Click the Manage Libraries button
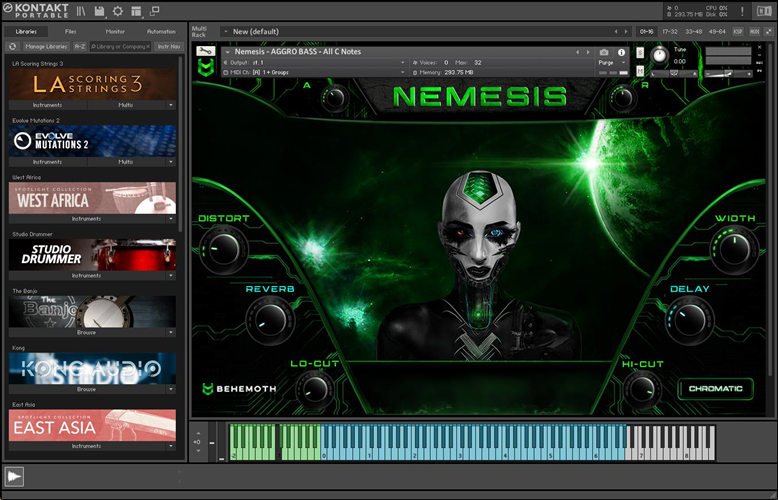The height and width of the screenshot is (500, 778). (44, 46)
